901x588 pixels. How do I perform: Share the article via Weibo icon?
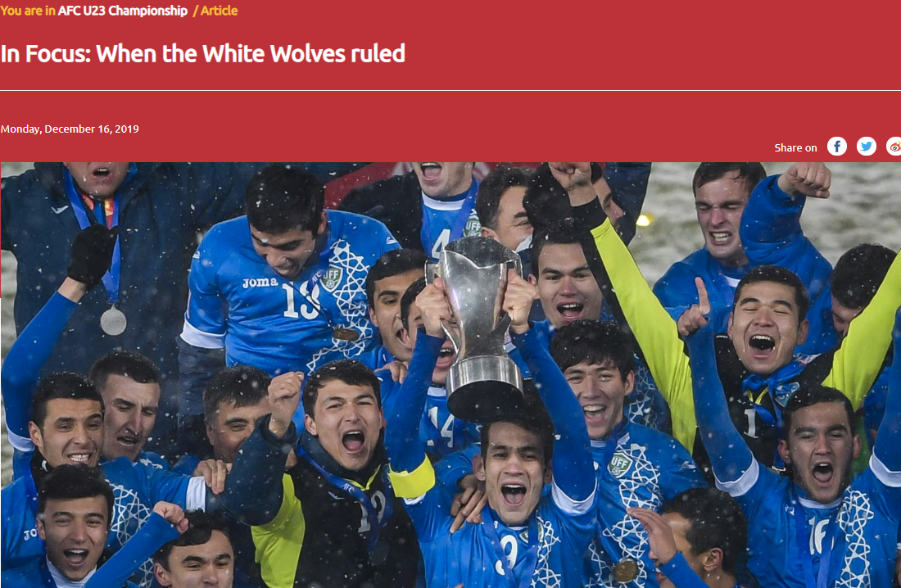click(894, 147)
